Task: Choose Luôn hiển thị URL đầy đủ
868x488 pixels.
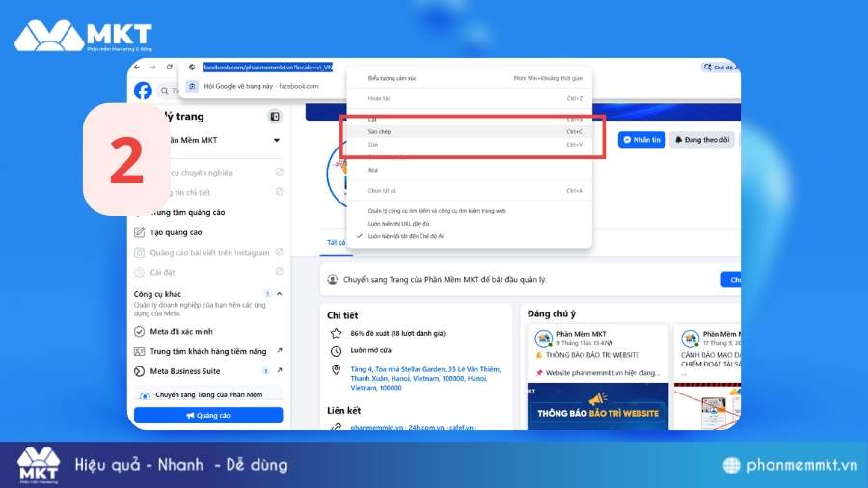Action: click(x=470, y=224)
